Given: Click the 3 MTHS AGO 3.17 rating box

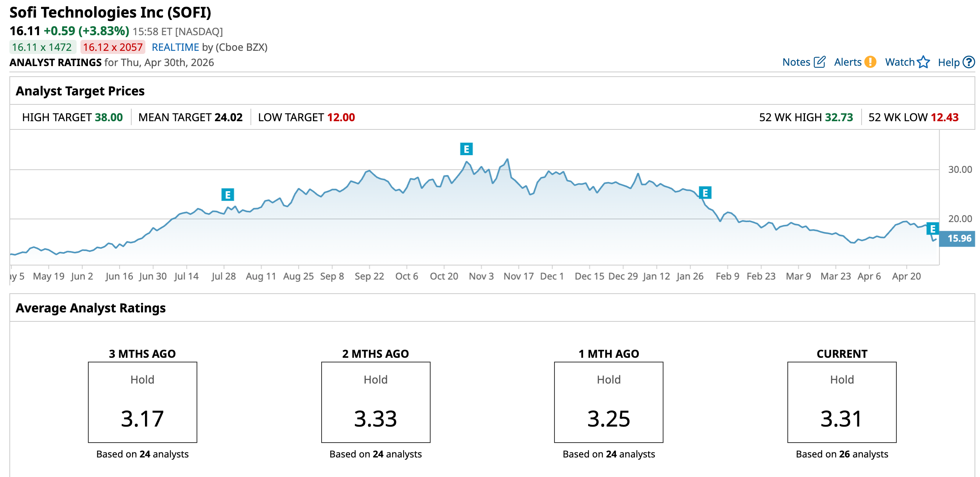Looking at the screenshot, I should click(x=142, y=402).
